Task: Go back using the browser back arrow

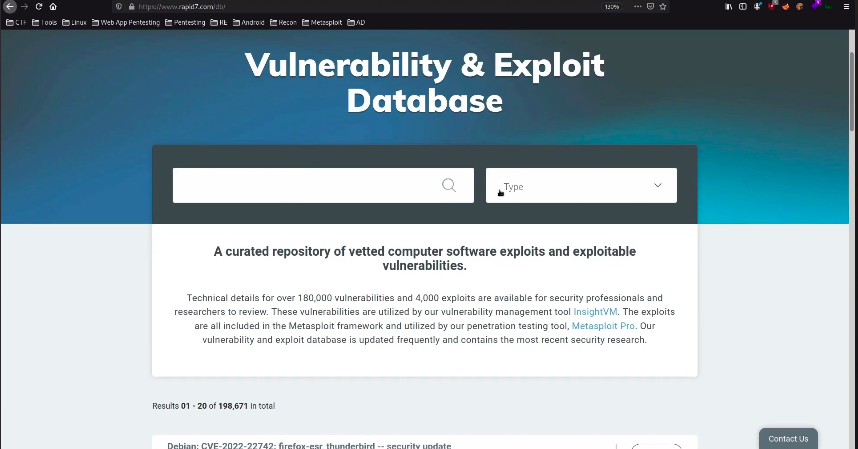Action: [x=9, y=6]
